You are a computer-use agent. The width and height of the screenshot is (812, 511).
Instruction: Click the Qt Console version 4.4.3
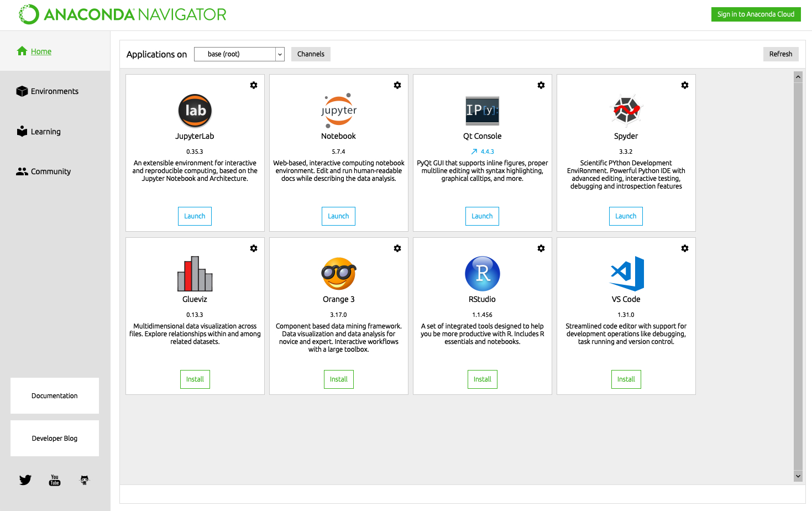[x=488, y=152]
